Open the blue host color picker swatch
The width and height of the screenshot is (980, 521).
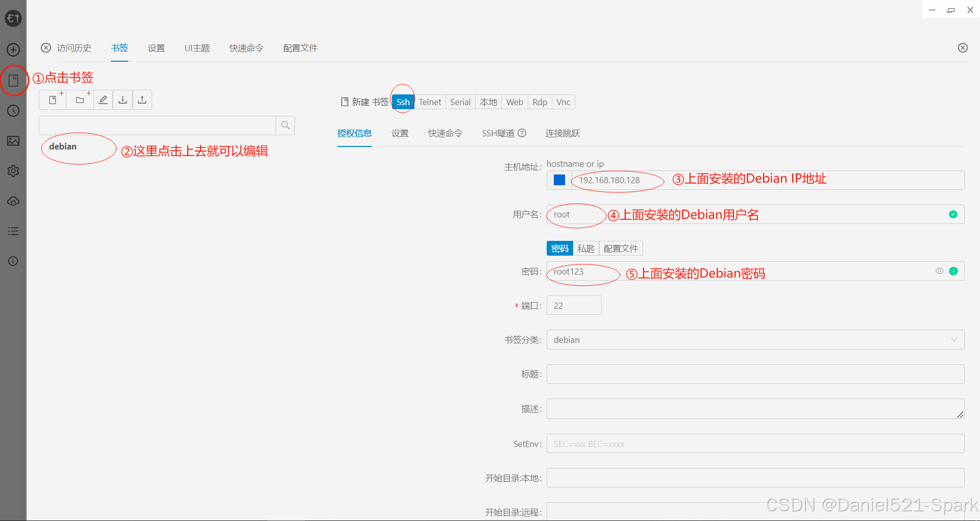[x=559, y=180]
